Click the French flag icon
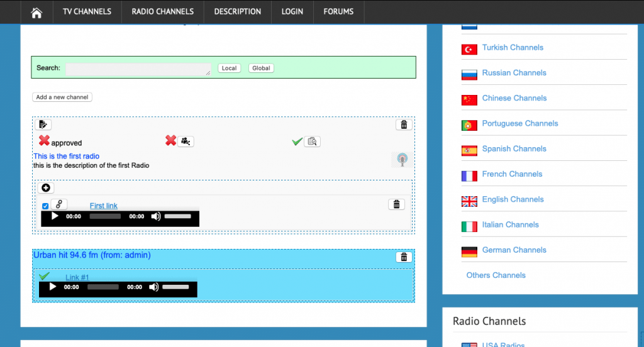Image resolution: width=644 pixels, height=347 pixels. click(469, 176)
